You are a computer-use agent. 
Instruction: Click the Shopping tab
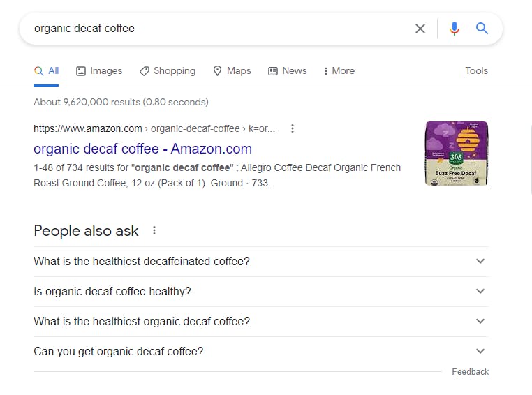pos(168,71)
